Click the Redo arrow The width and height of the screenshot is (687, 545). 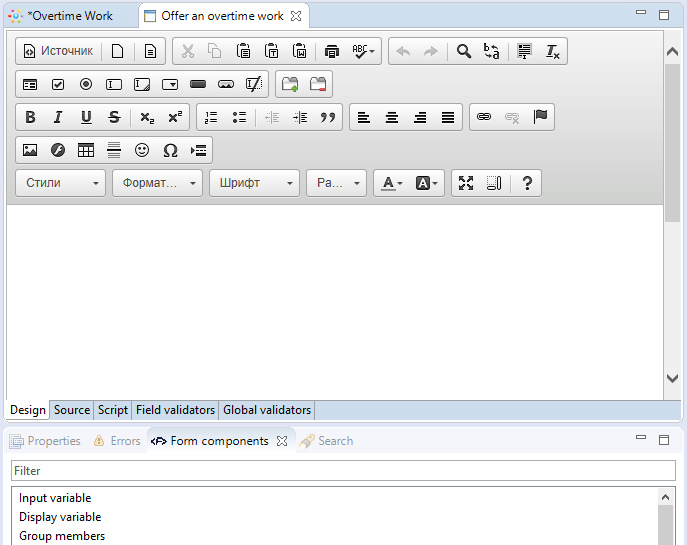click(431, 51)
